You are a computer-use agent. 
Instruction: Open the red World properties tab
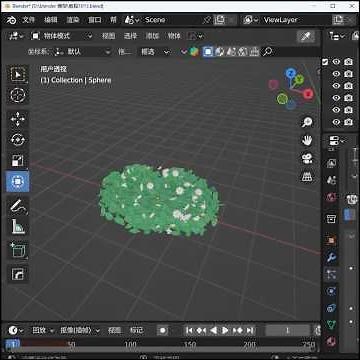click(x=331, y=197)
